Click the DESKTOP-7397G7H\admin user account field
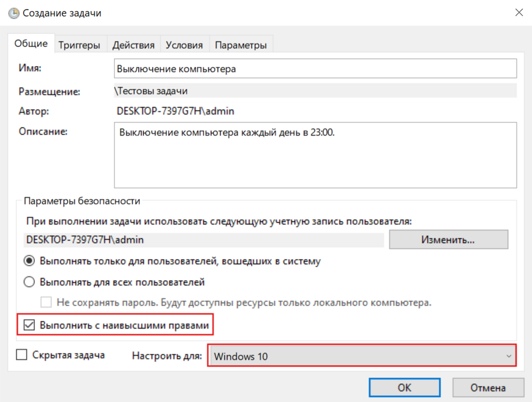 [x=204, y=239]
